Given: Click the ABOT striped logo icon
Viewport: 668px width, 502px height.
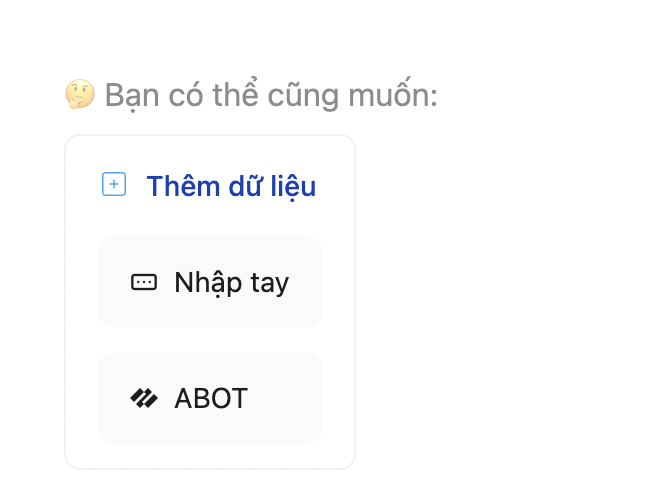Looking at the screenshot, I should pyautogui.click(x=144, y=399).
